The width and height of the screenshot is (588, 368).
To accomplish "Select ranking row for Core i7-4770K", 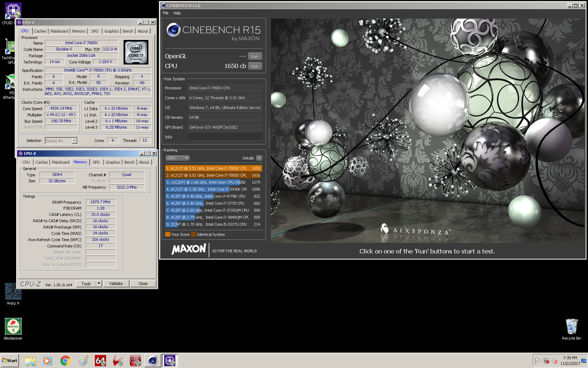I will [x=213, y=196].
